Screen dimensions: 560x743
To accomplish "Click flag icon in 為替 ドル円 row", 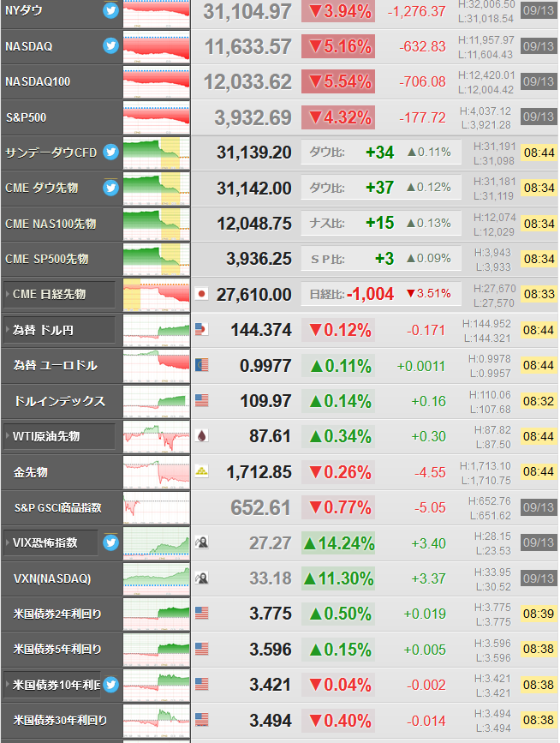I will point(202,329).
